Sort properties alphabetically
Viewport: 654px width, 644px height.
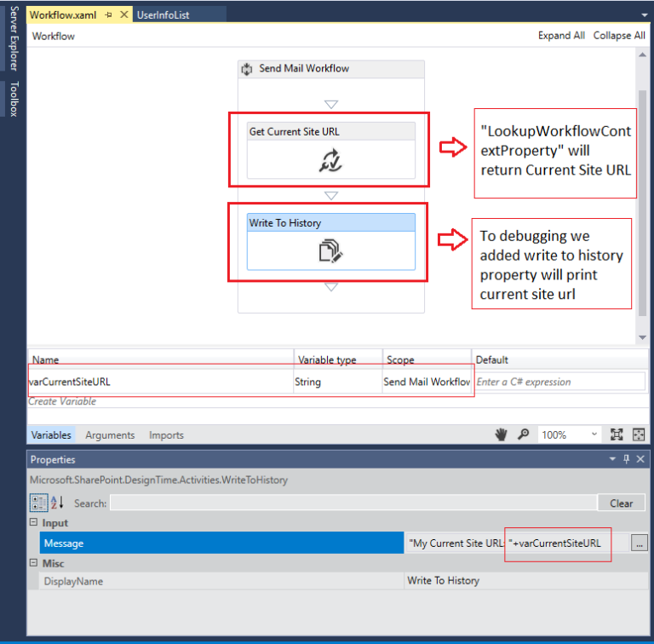coord(57,503)
